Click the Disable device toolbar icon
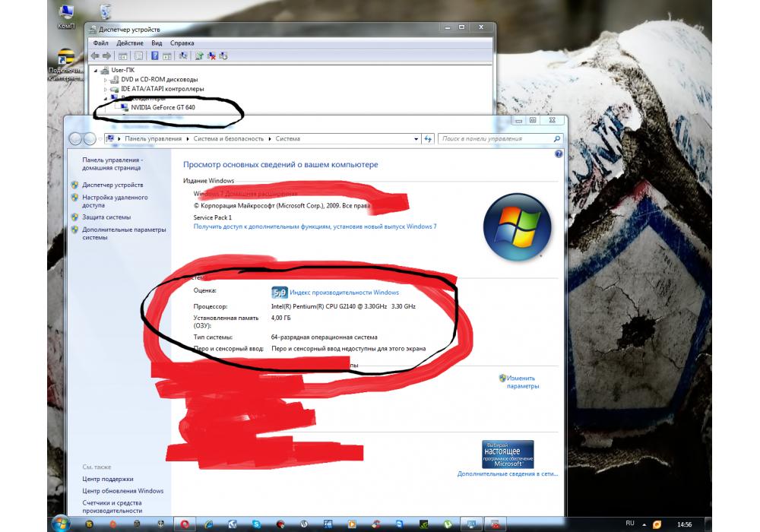760x532 pixels. coord(223,56)
